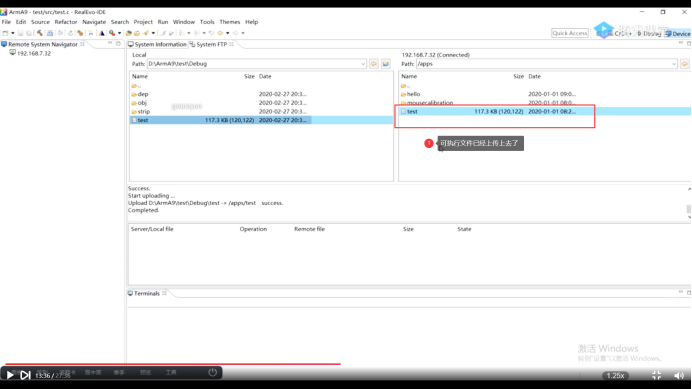Change the 1.25x playback speed

[615, 376]
